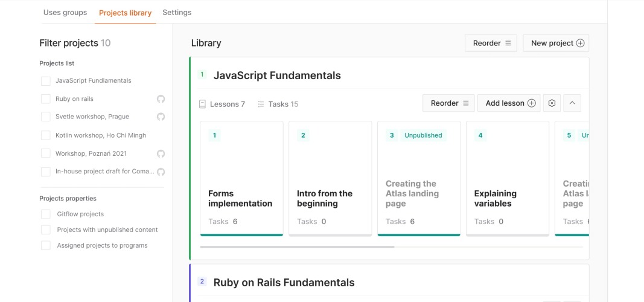Open GitHub icon next to In-house project draft
Screen dimensions: 644x302
coord(161,172)
